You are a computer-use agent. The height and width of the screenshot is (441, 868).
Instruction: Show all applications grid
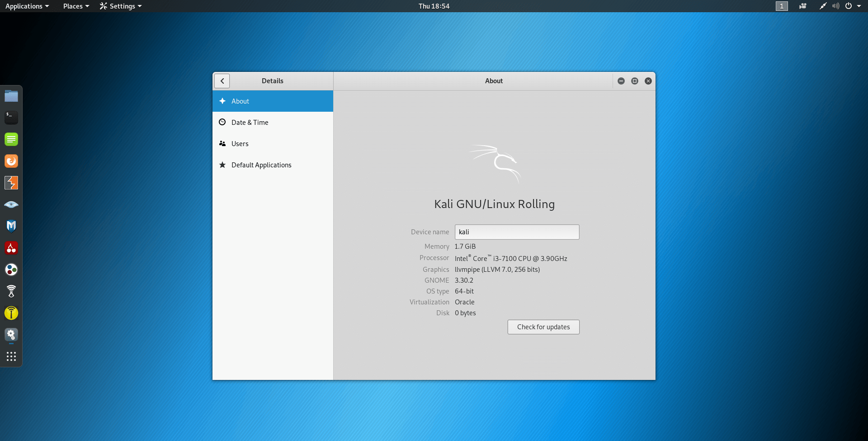11,356
